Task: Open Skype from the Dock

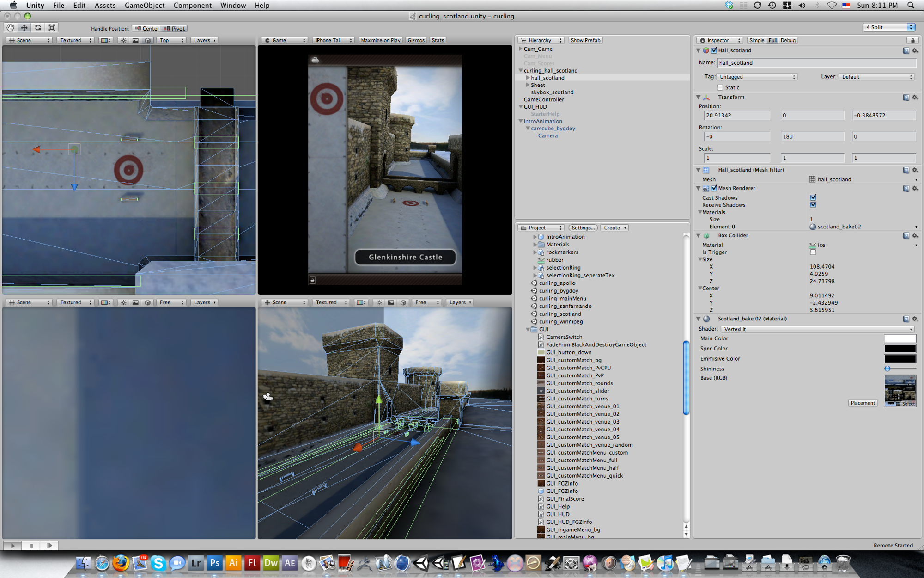Action: coord(158,563)
